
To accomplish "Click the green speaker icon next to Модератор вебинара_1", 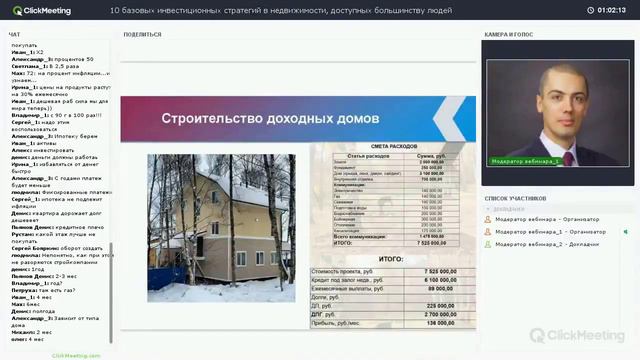I will 625,232.
